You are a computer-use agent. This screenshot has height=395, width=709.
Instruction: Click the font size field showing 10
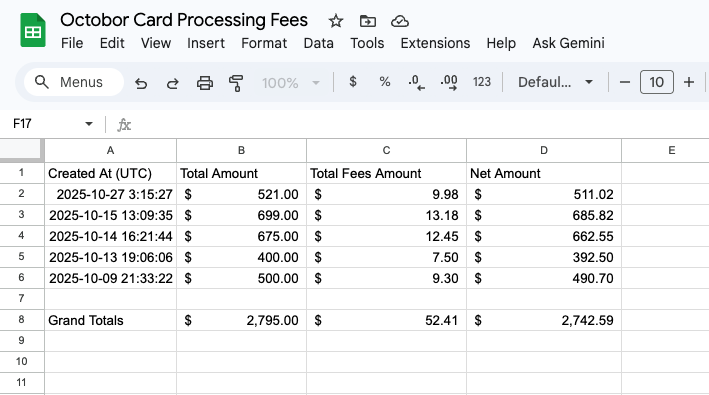[657, 82]
